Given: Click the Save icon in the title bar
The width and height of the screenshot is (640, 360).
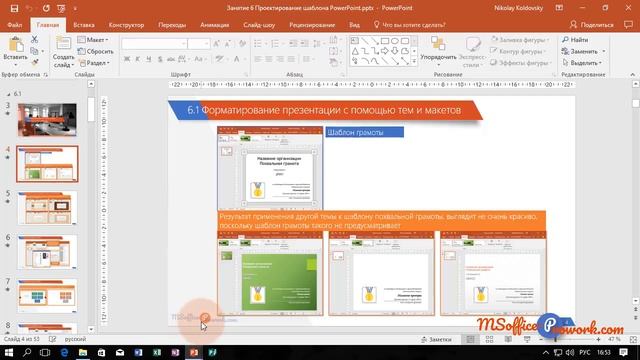Looking at the screenshot, I should 14,8.
